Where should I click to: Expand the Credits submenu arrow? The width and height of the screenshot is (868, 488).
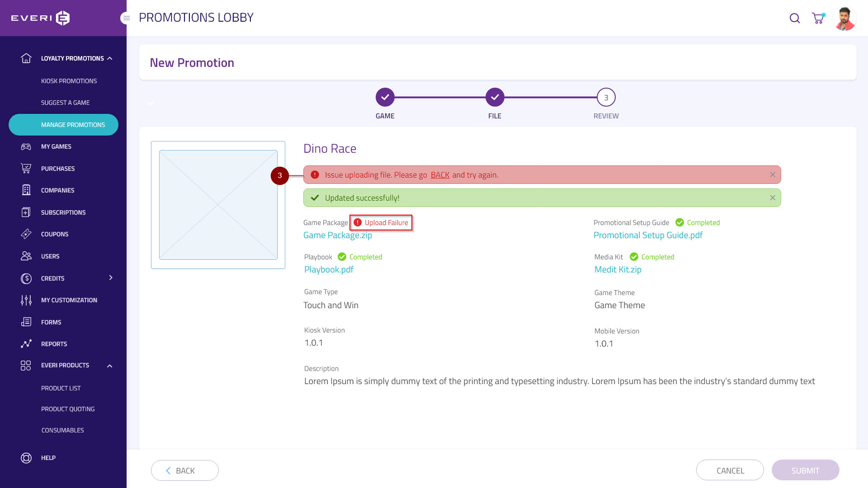click(x=111, y=278)
